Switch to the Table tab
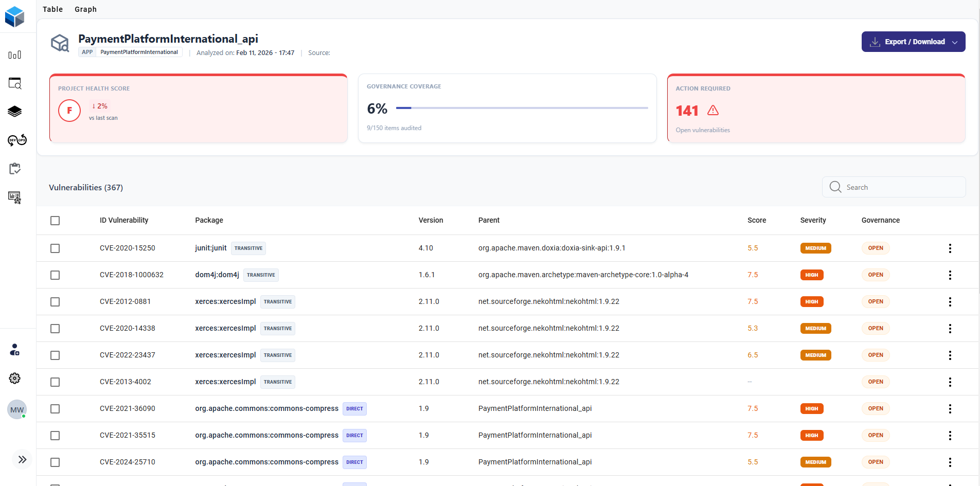980x486 pixels. point(52,9)
